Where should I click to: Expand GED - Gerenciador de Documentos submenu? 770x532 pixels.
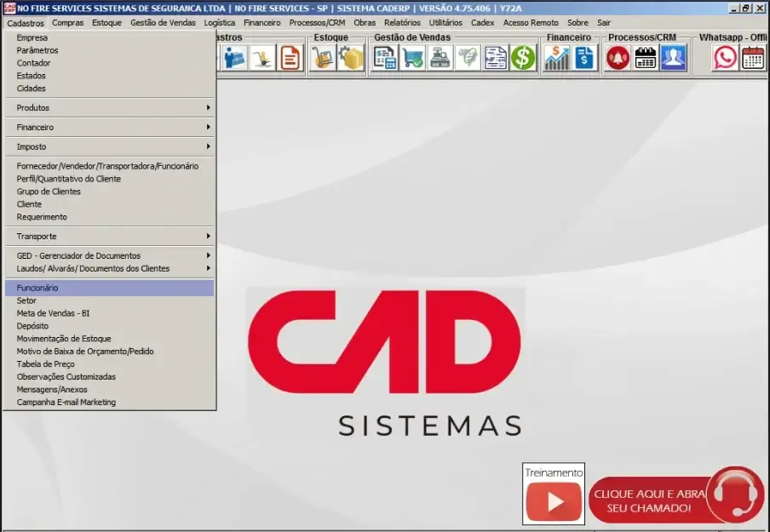(x=109, y=255)
